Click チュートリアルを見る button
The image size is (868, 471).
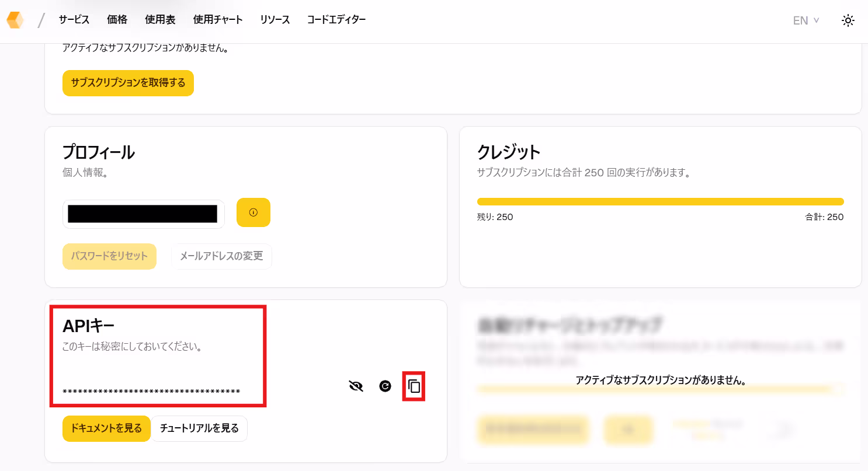point(199,428)
